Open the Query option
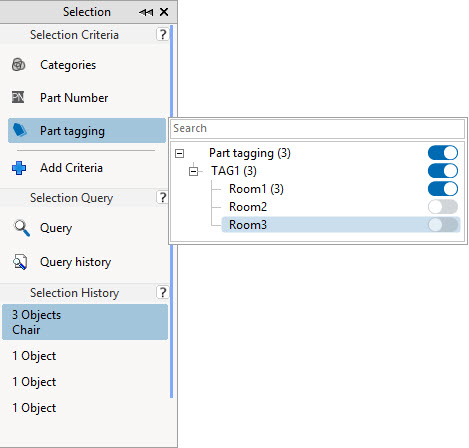 point(87,228)
